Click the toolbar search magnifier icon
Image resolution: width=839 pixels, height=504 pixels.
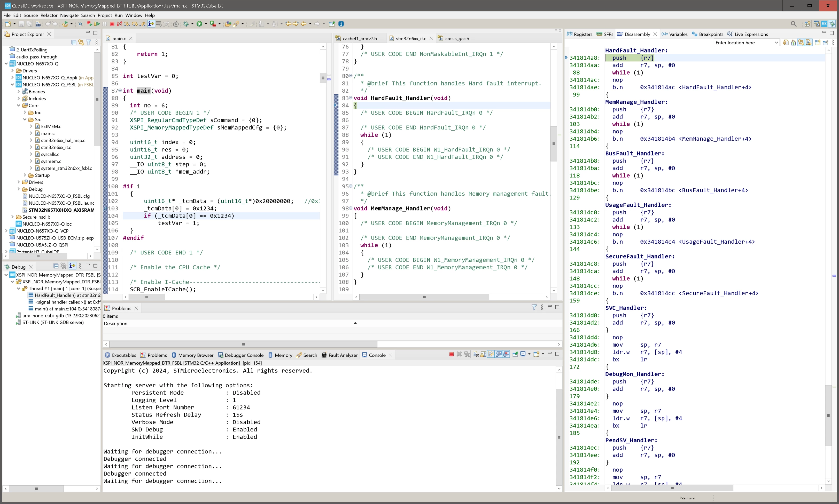[794, 24]
